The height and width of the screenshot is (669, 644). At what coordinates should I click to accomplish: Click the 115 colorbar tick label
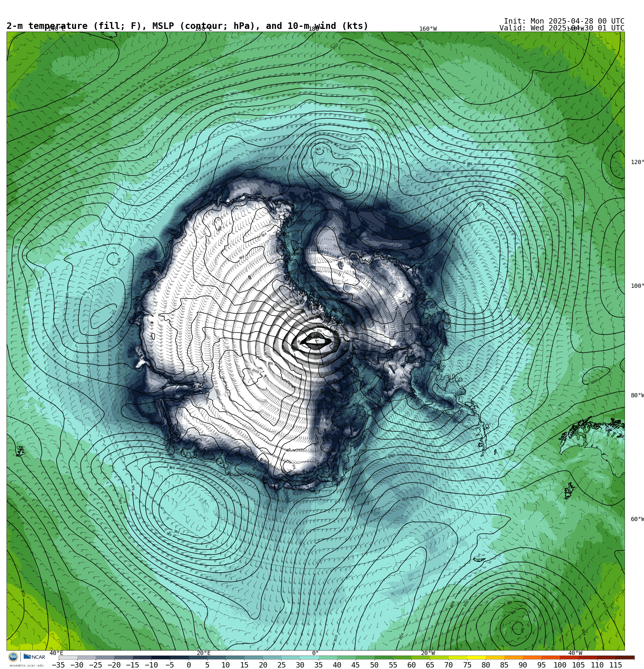tap(616, 665)
